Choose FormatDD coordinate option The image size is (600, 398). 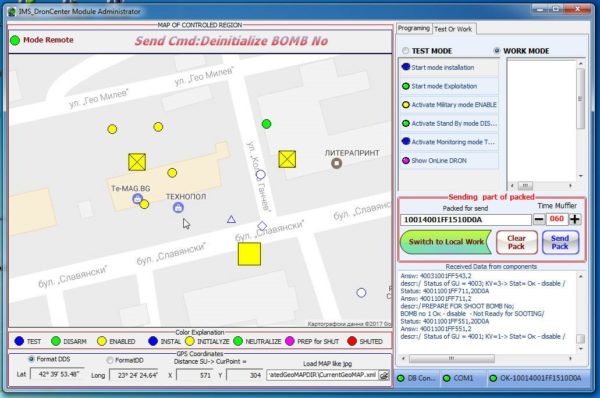[110, 360]
